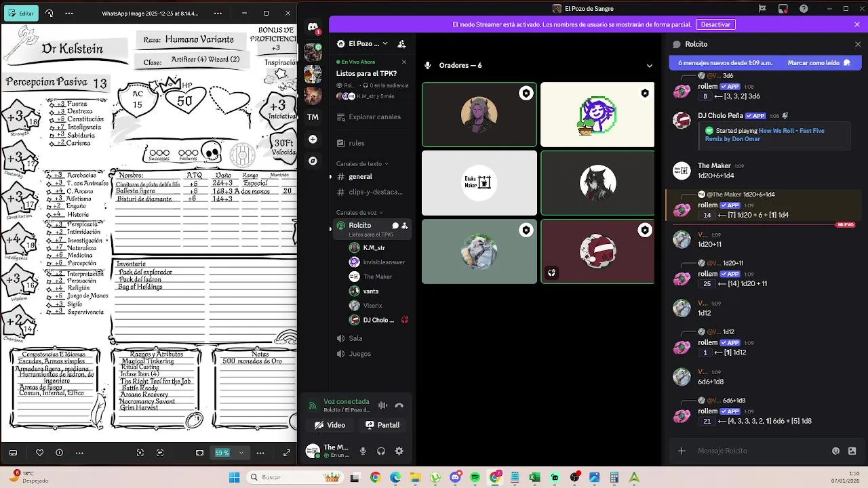Select the general text channel
Image resolution: width=868 pixels, height=488 pixels.
coord(372,176)
